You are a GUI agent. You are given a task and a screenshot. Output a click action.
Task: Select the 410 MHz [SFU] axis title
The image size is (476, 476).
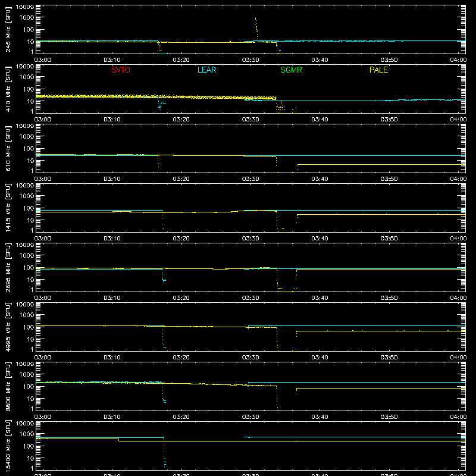tap(8, 89)
